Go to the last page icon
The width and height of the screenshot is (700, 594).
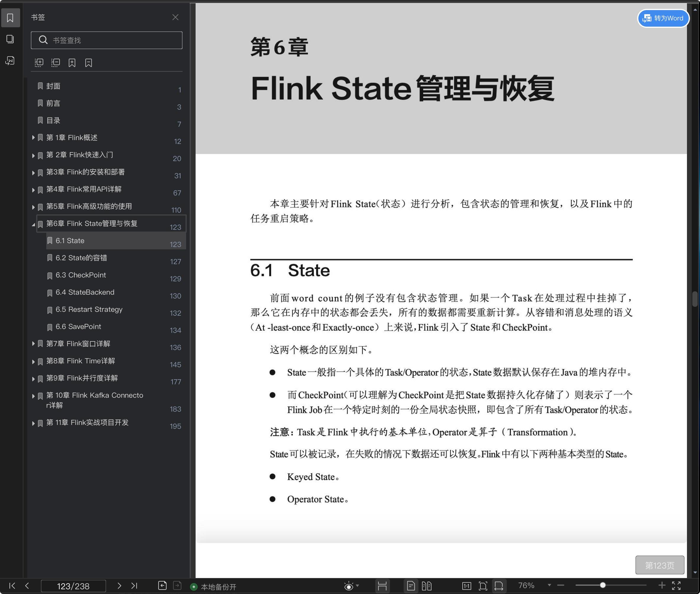click(134, 586)
